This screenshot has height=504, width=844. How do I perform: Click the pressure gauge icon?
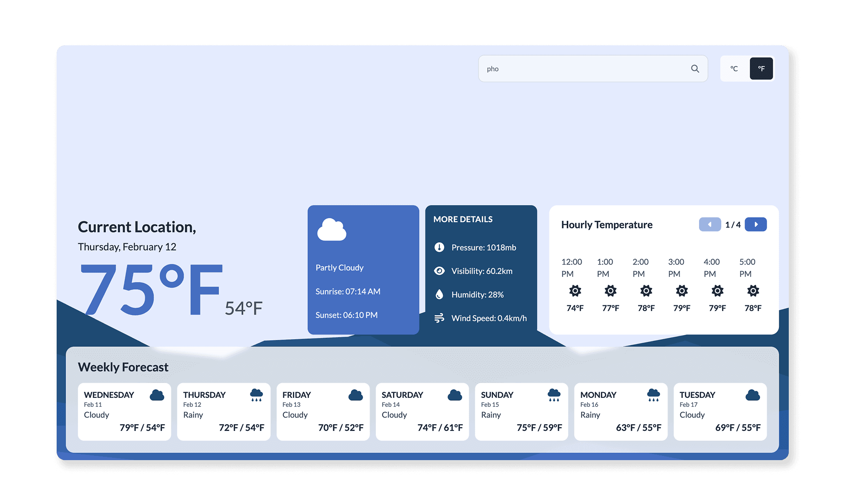pos(439,247)
